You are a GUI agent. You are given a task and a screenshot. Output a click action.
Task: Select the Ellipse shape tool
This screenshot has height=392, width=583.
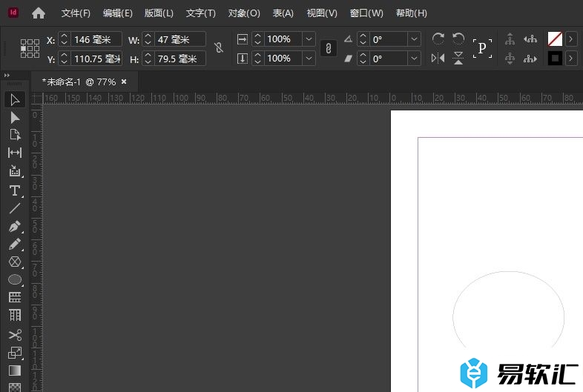click(x=15, y=279)
